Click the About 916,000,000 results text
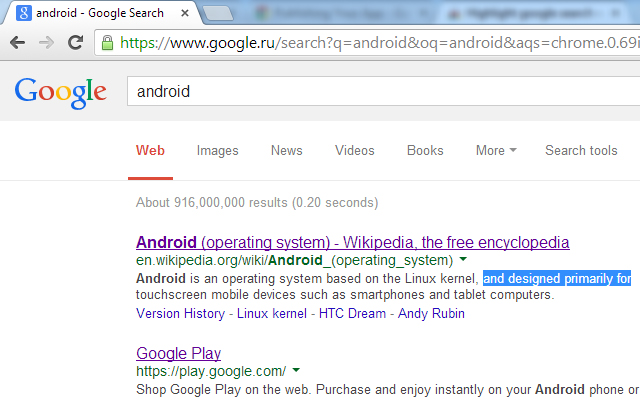 pyautogui.click(x=257, y=202)
